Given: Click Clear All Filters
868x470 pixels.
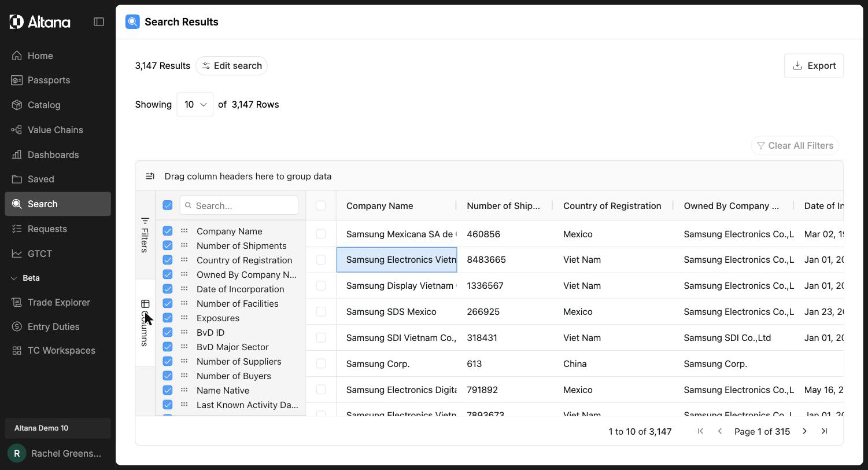Looking at the screenshot, I should pyautogui.click(x=795, y=146).
